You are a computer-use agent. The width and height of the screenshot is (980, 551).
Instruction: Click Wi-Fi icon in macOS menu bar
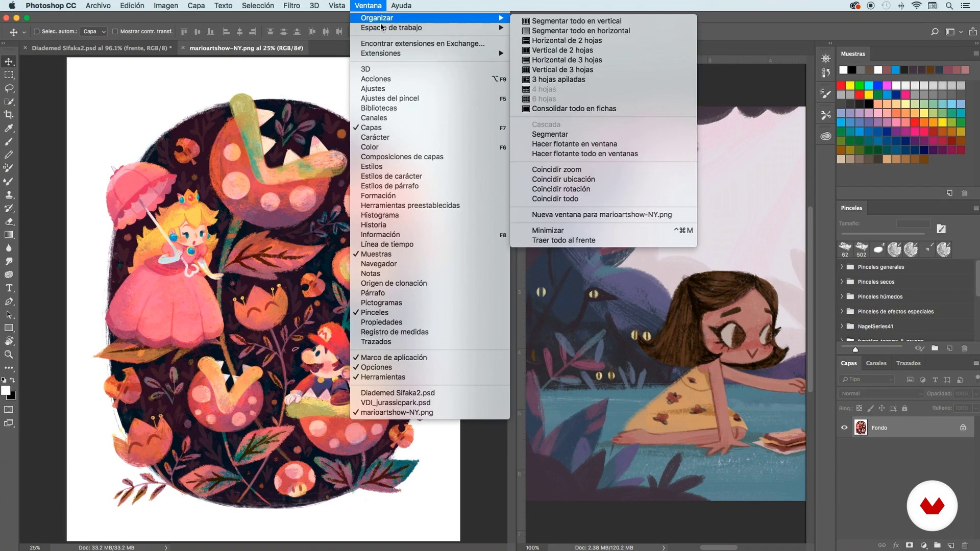pyautogui.click(x=917, y=6)
